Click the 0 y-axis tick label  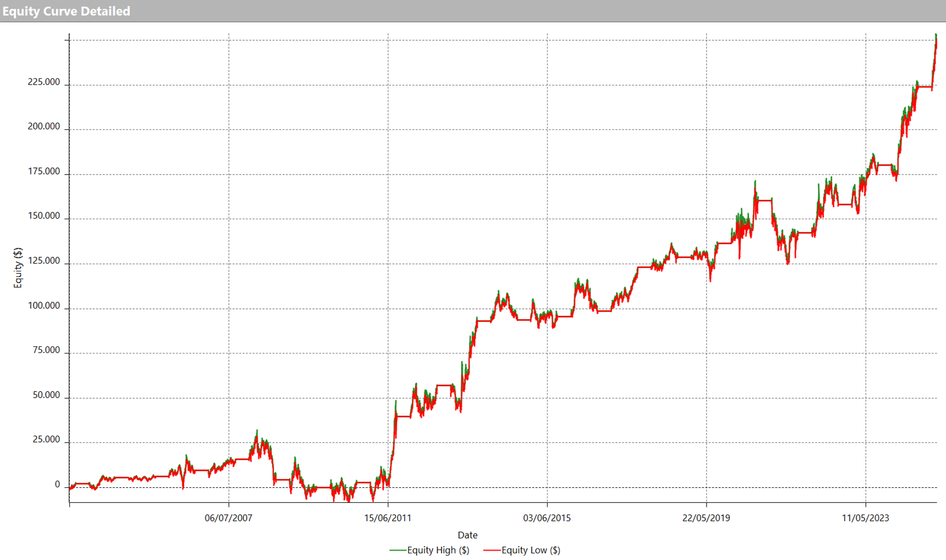click(x=57, y=484)
